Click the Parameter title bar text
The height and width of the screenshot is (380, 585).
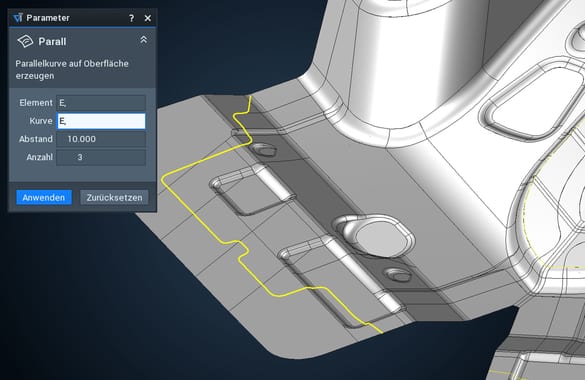coord(48,18)
